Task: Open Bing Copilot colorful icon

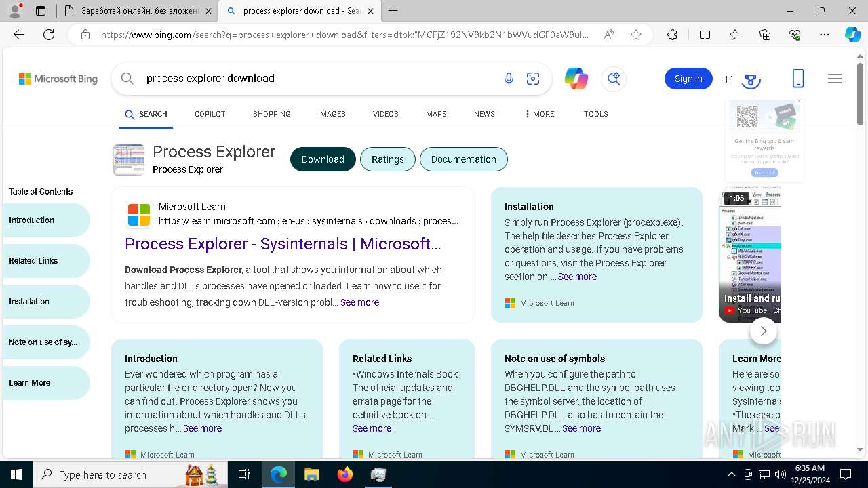Action: tap(576, 79)
